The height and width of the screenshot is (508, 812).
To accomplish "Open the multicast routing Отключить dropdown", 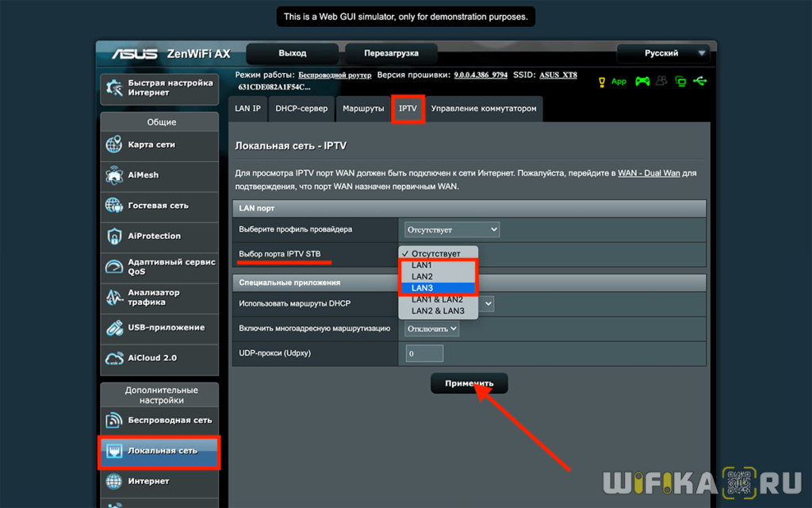I will coord(431,328).
